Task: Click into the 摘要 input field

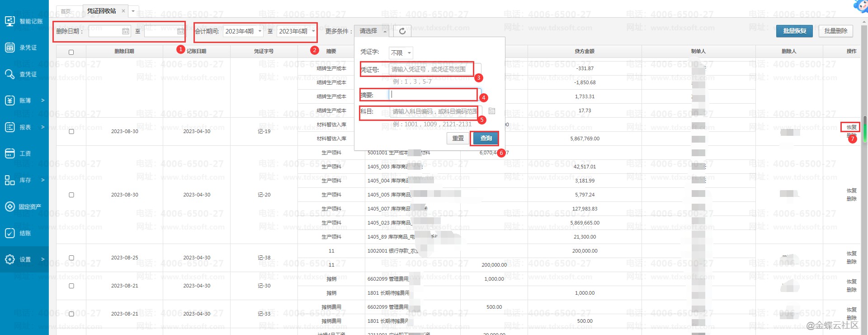Action: (433, 95)
